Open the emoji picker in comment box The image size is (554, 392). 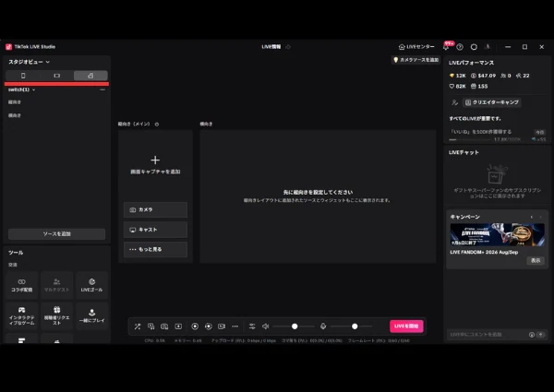coord(532,335)
